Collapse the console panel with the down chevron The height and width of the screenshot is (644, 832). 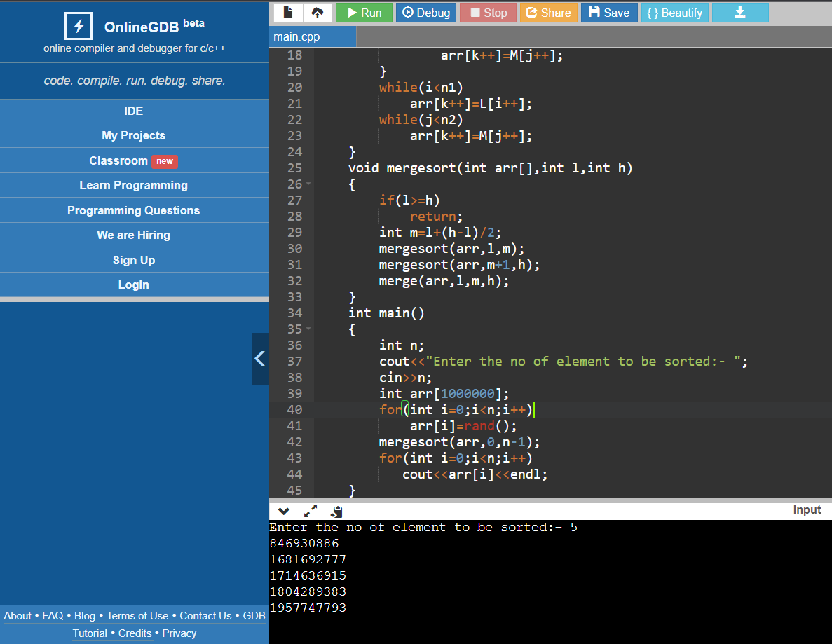click(x=284, y=512)
